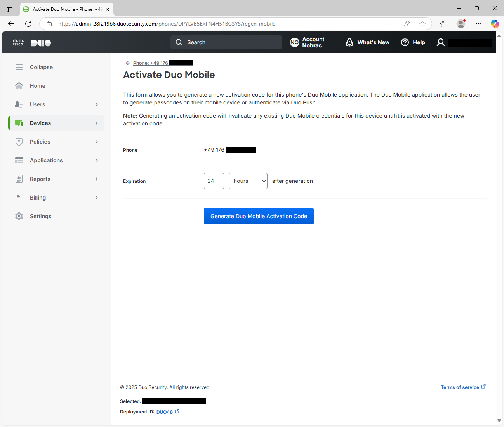The width and height of the screenshot is (504, 427).
Task: Open the Users menu item
Action: coord(56,104)
